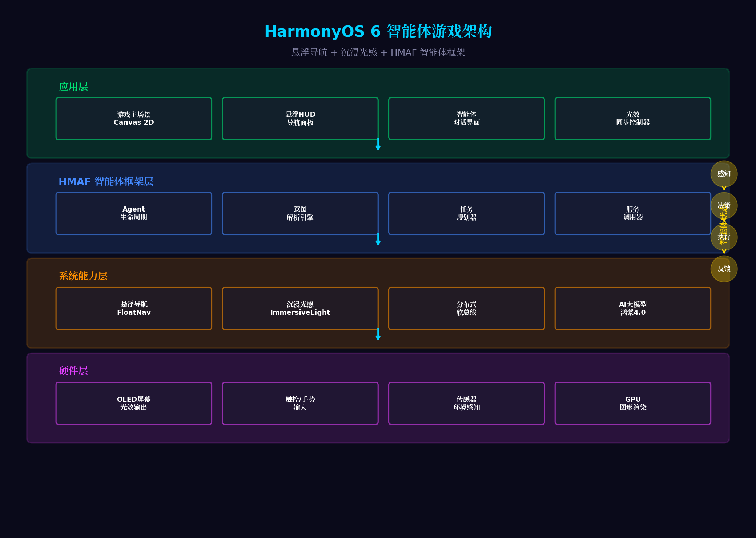Select the "硬件层" layer heading
The width and height of the screenshot is (756, 538).
[73, 371]
